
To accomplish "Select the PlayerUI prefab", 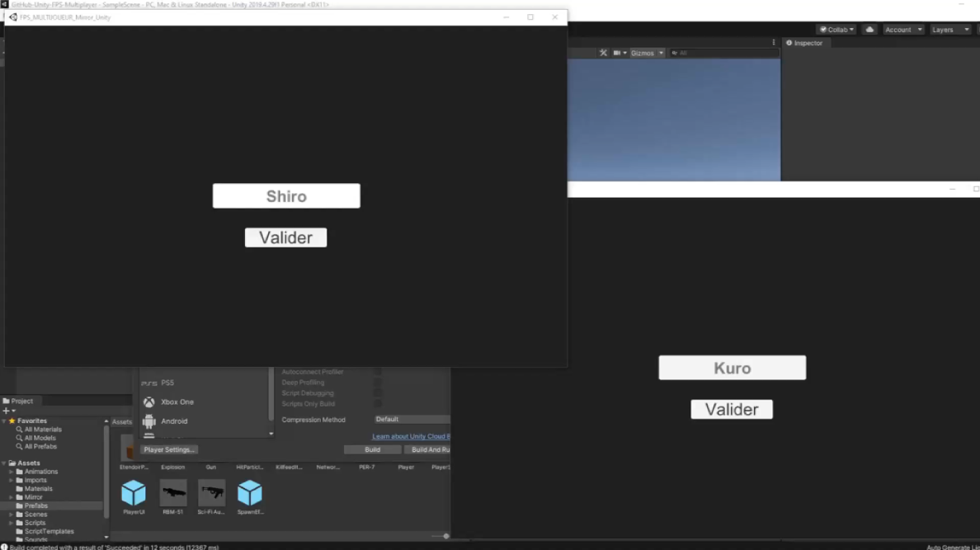I will pos(134,497).
